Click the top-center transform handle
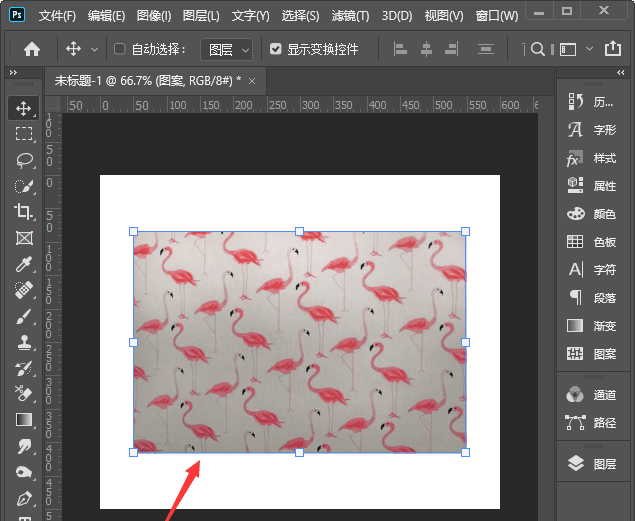 pos(299,231)
